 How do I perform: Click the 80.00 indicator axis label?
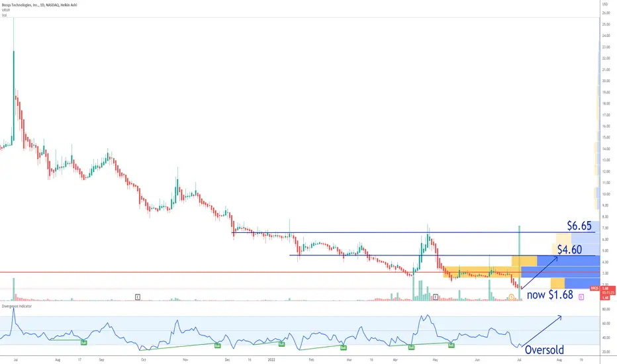[x=606, y=309]
